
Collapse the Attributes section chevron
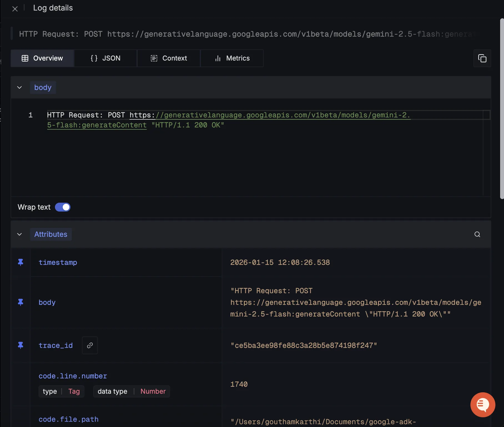tap(19, 234)
